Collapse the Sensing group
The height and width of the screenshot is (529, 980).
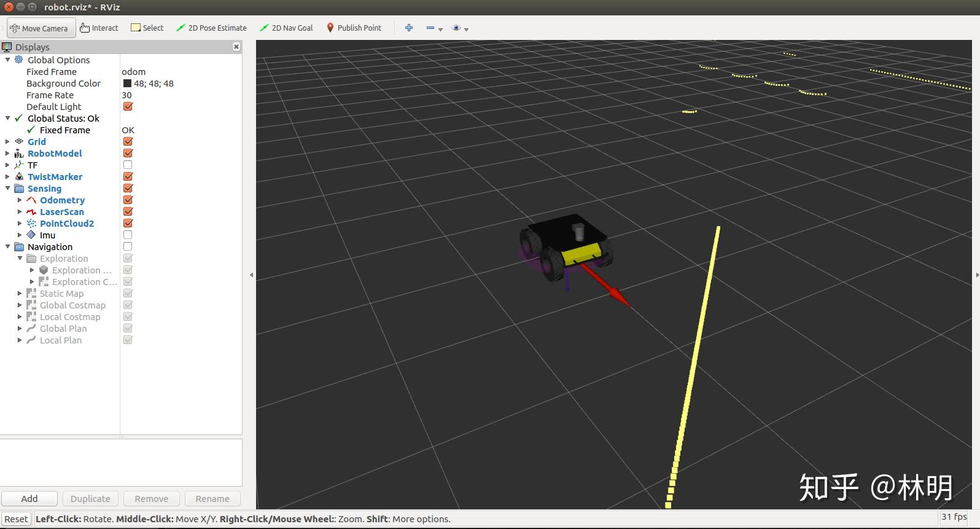7,188
